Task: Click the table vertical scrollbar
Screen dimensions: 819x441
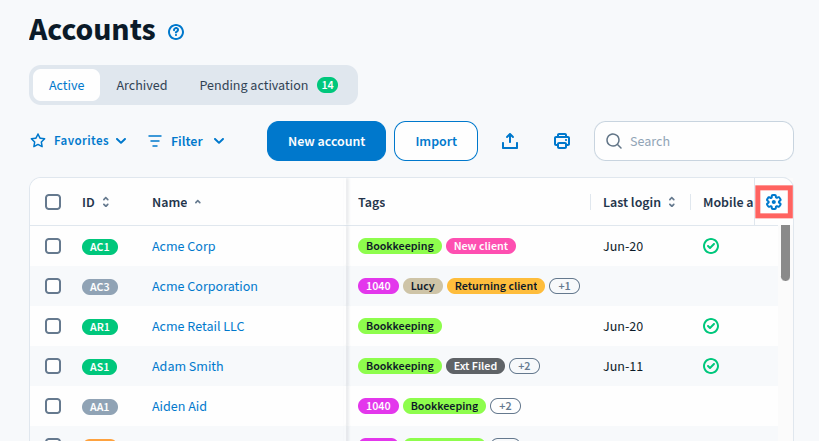Action: coord(786,254)
